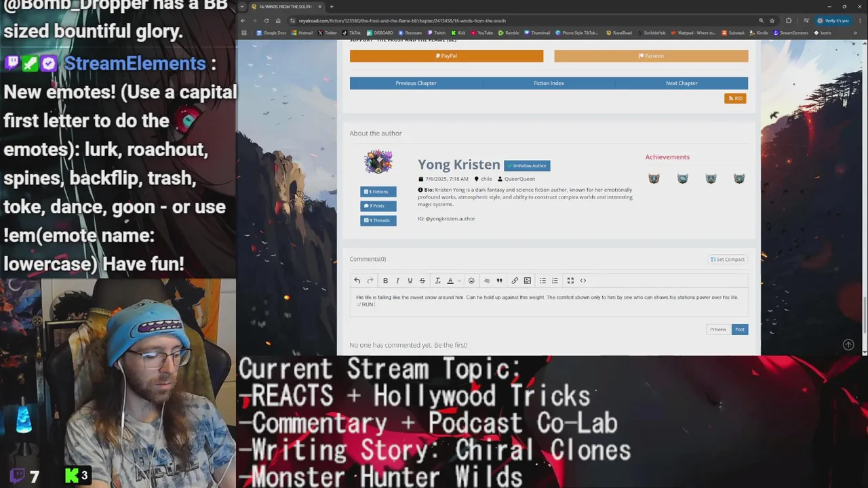Toggle fullscreen mode of comment editor
The width and height of the screenshot is (868, 488).
tap(570, 281)
